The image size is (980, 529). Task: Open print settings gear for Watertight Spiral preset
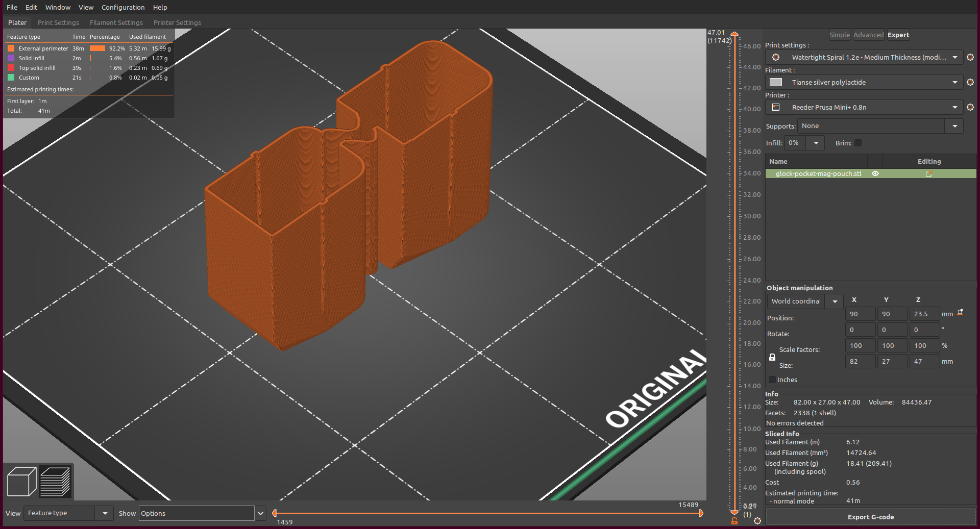970,58
